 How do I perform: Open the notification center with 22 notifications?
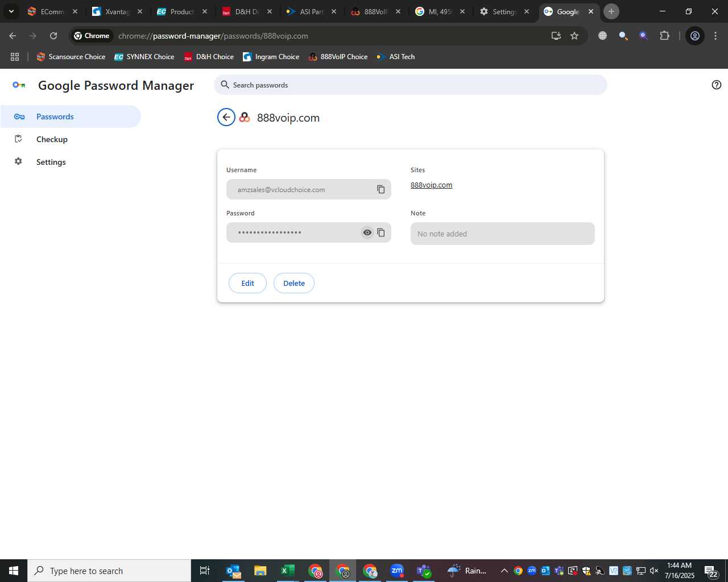click(x=711, y=571)
